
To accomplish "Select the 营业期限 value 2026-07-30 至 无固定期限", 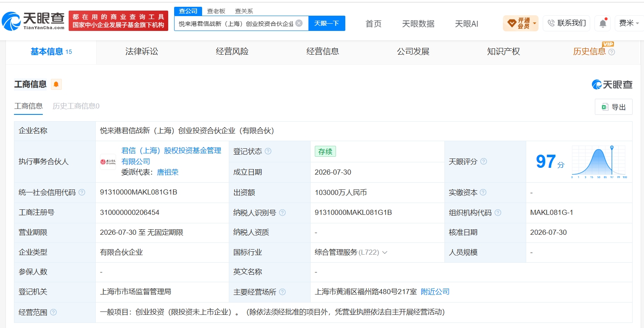I will pyautogui.click(x=142, y=233).
